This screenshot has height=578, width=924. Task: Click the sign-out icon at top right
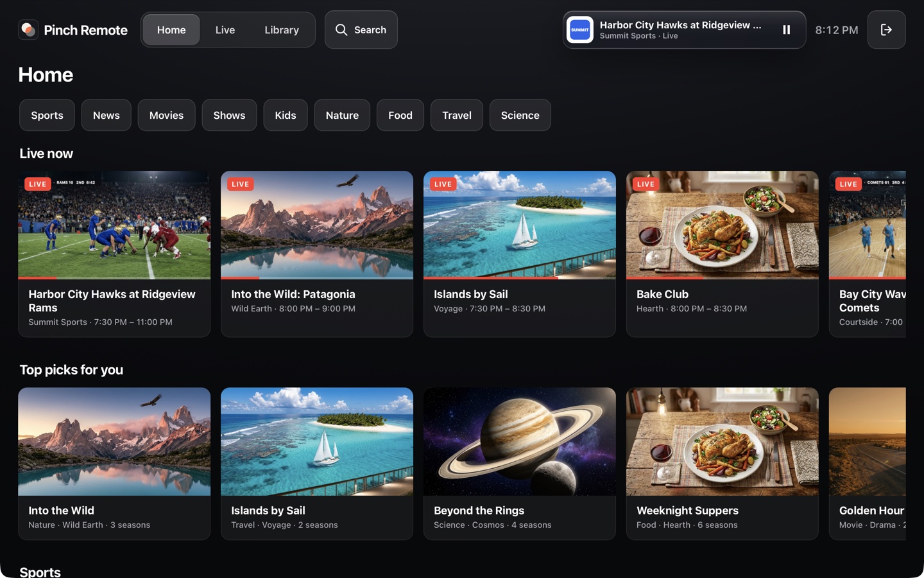pos(886,30)
